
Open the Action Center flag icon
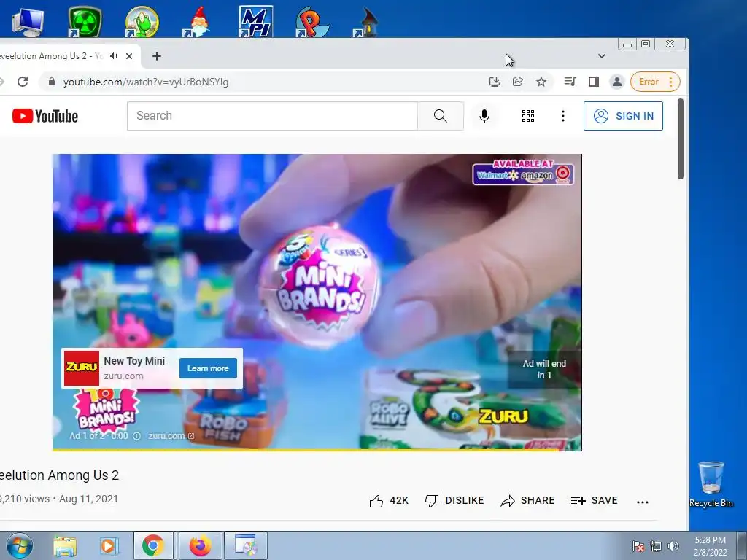point(638,546)
